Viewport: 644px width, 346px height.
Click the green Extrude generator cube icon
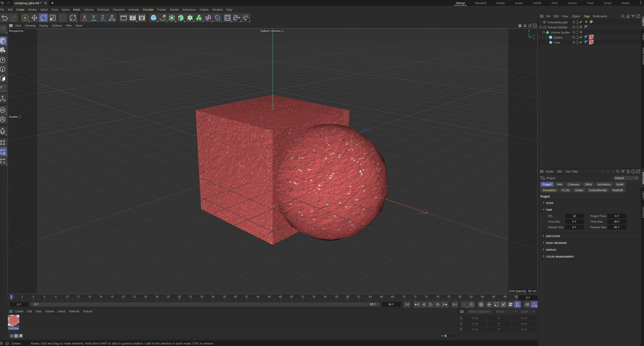coord(181,18)
